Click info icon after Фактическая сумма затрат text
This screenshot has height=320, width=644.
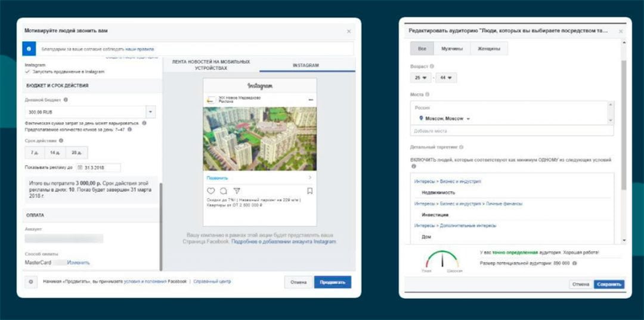[144, 123]
